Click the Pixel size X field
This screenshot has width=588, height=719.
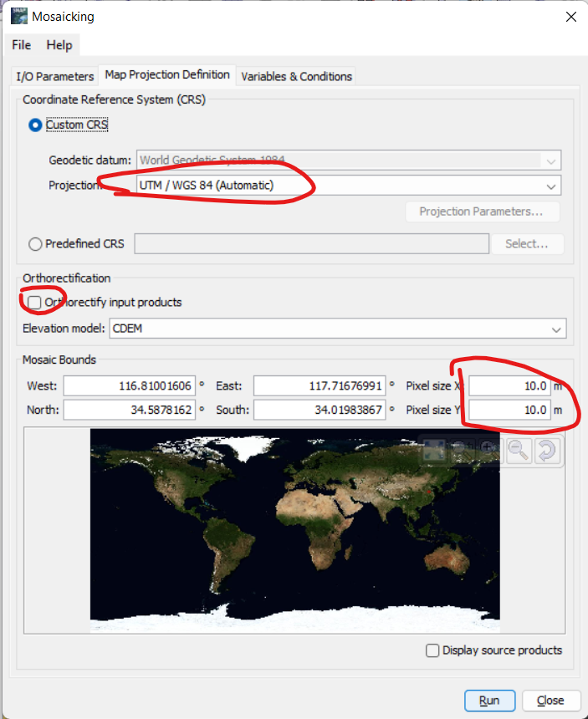(x=509, y=385)
